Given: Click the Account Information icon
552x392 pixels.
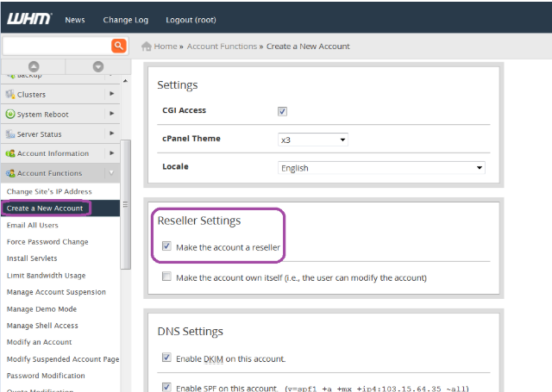Looking at the screenshot, I should pos(10,153).
